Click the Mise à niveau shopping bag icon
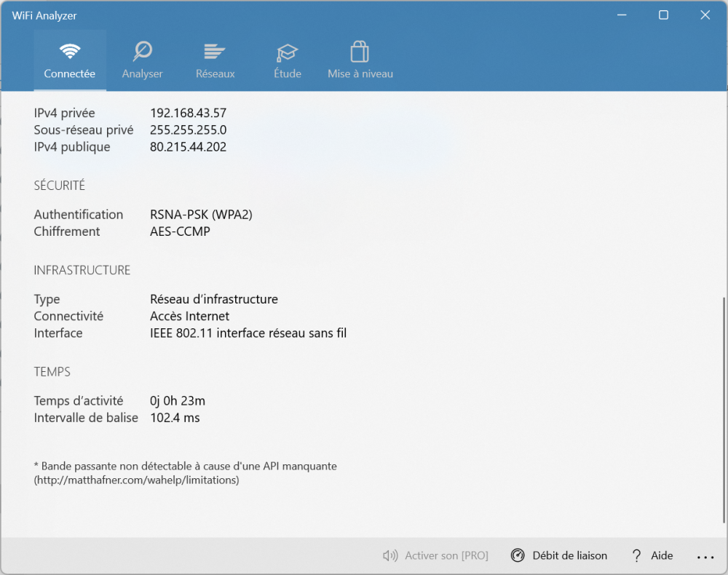This screenshot has height=575, width=728. point(360,52)
